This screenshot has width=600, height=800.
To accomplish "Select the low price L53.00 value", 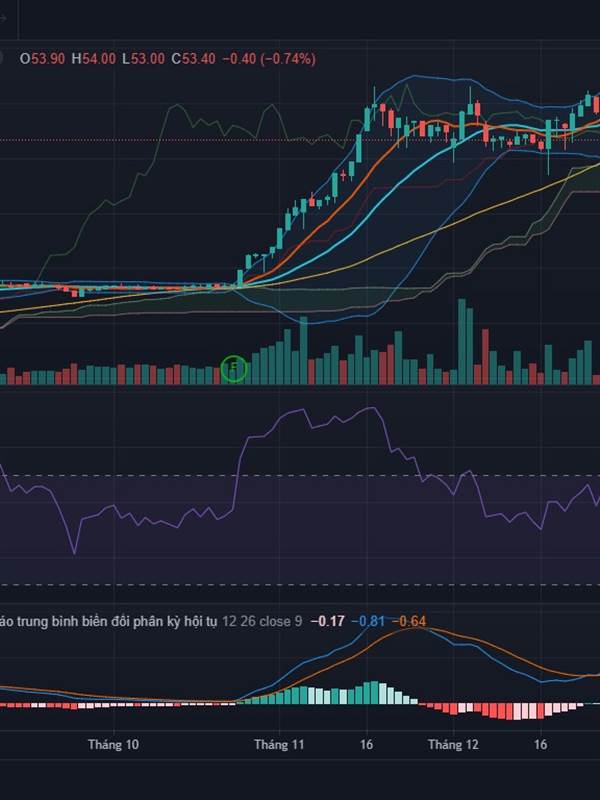I will coord(143,59).
